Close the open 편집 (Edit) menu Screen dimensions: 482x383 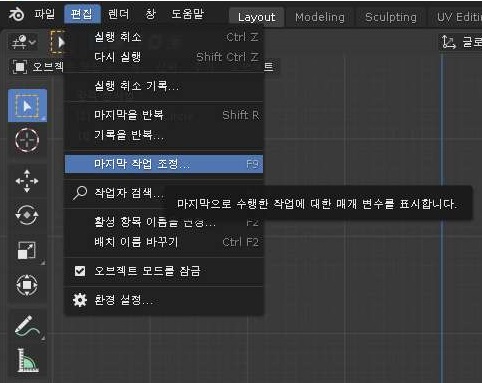point(82,14)
